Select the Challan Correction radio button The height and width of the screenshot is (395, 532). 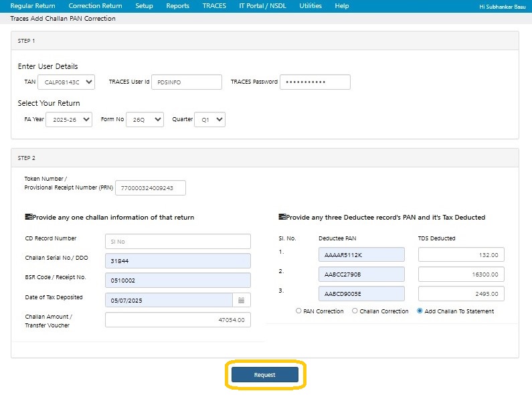[x=355, y=311]
